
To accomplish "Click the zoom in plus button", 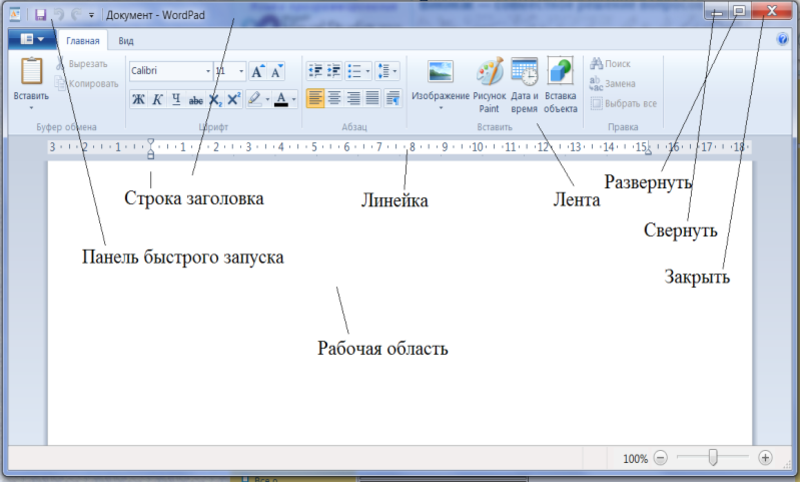I will pyautogui.click(x=765, y=458).
